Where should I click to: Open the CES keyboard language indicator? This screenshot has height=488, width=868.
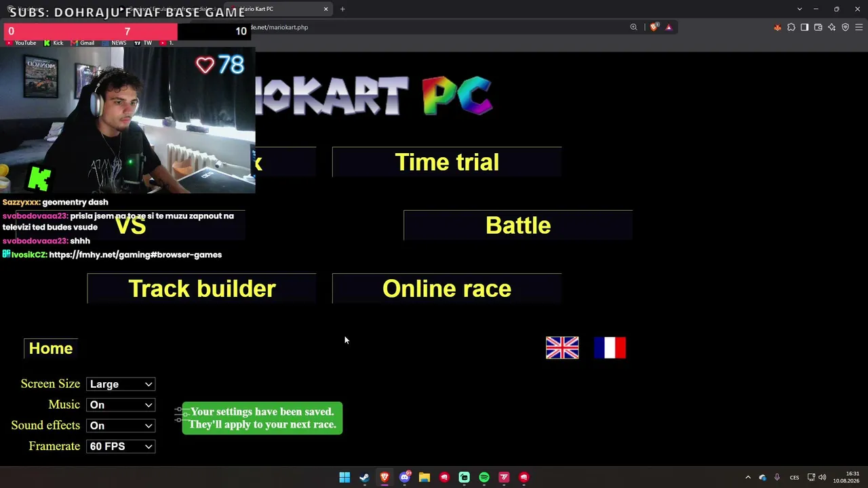(x=795, y=477)
